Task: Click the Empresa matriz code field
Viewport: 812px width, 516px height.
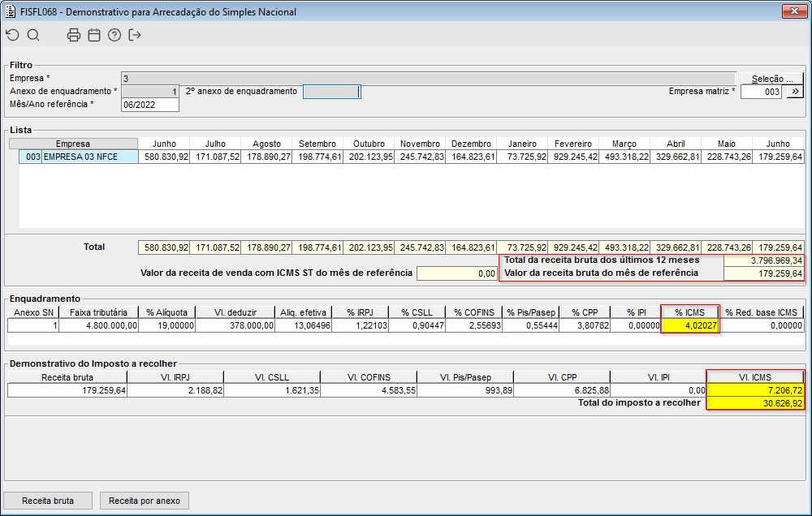Action: click(761, 92)
